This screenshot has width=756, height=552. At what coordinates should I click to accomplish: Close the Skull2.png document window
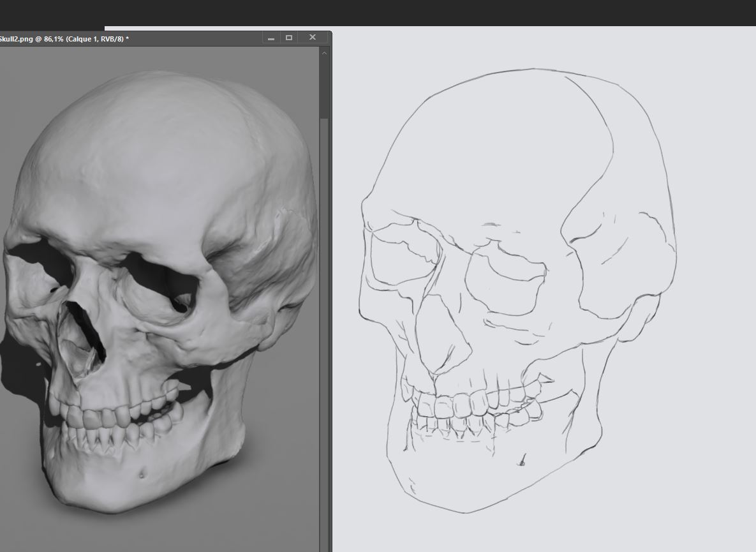(x=312, y=38)
